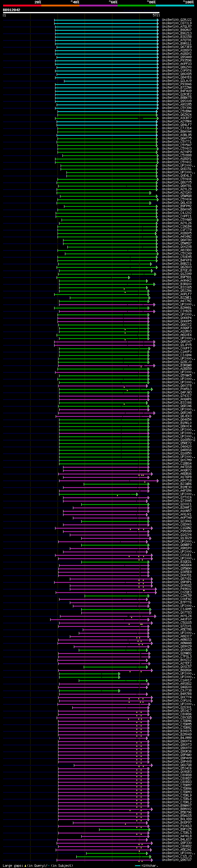Select label UniRef100_Q4PJW3
The height and width of the screenshot is (868, 197).
177,392
